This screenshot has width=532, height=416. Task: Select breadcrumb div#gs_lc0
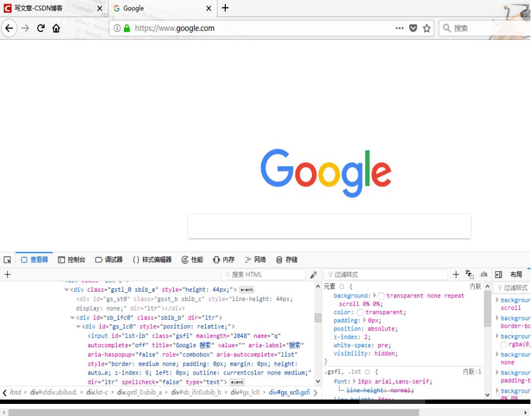[245, 392]
